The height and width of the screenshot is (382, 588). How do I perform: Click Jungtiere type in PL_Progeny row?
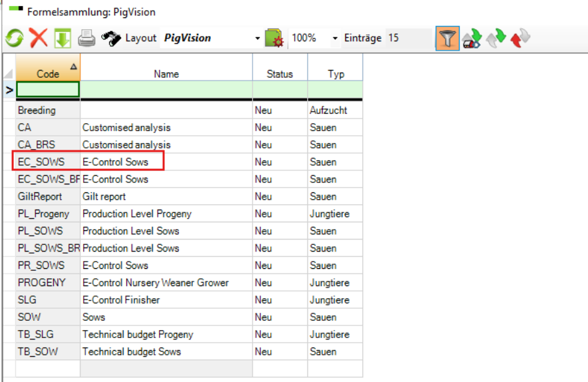click(x=335, y=214)
